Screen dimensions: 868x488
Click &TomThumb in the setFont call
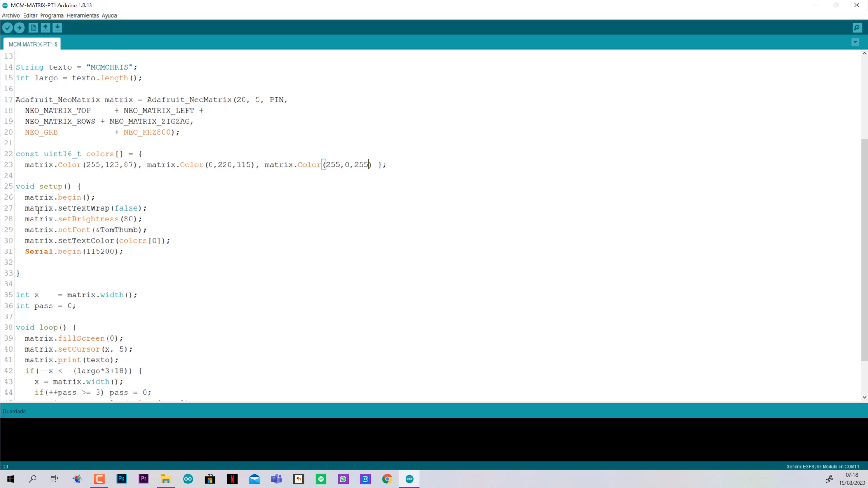point(117,230)
